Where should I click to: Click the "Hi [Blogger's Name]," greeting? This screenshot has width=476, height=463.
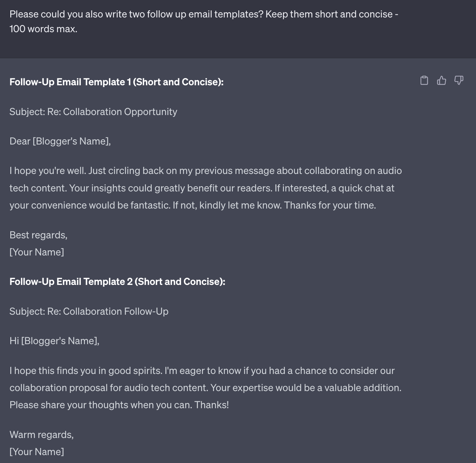point(54,341)
